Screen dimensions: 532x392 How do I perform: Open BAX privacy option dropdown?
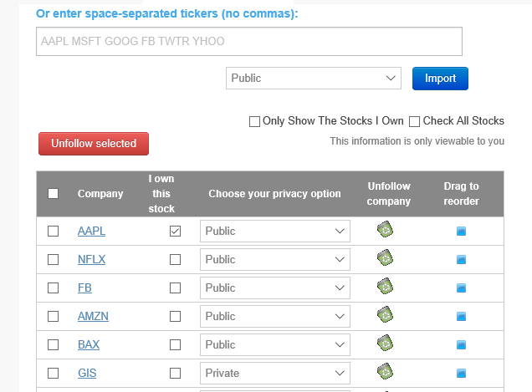pyautogui.click(x=275, y=345)
